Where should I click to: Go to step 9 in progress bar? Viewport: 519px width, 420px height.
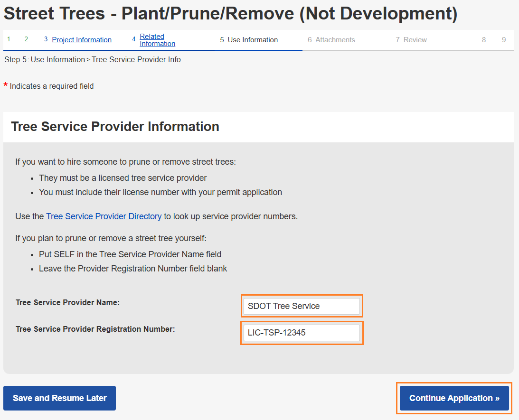pyautogui.click(x=504, y=40)
